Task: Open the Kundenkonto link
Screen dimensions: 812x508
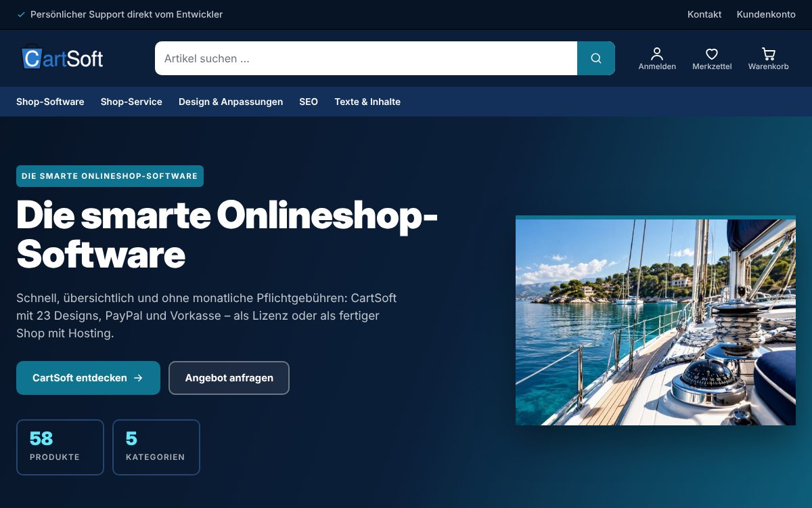Action: point(766,14)
